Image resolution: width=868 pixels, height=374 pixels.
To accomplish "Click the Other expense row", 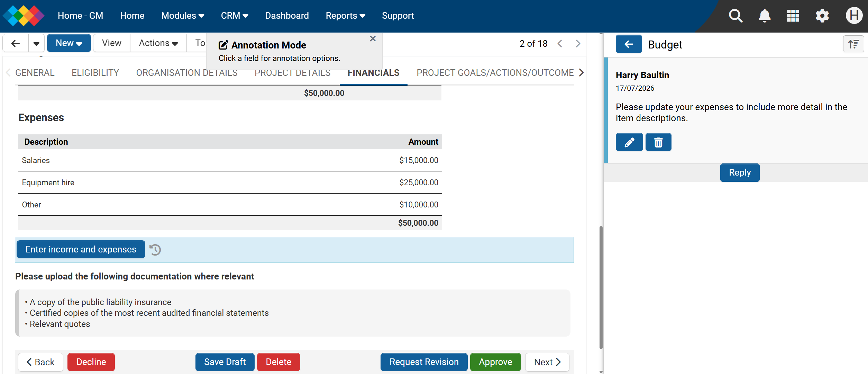I will coord(230,205).
